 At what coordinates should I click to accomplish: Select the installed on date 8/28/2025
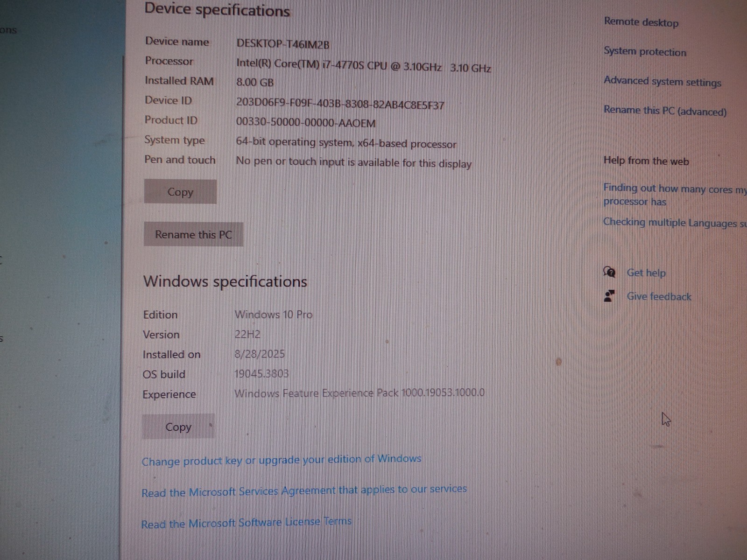[260, 354]
